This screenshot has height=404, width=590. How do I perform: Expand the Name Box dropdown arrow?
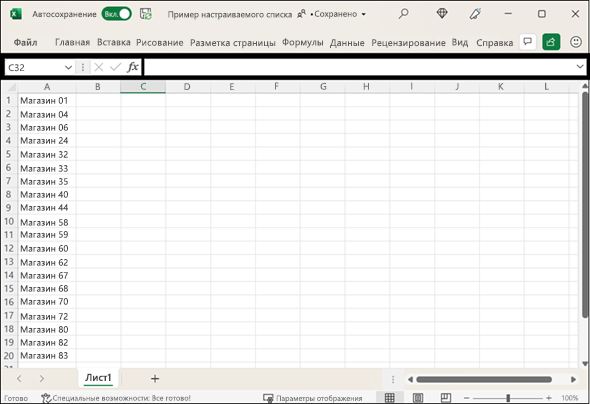(x=68, y=68)
